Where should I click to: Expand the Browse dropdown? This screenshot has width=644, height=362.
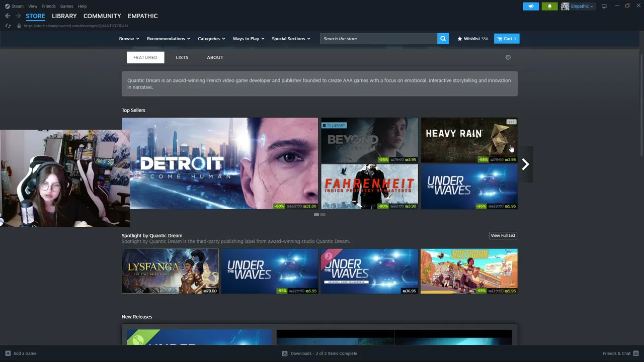point(129,39)
